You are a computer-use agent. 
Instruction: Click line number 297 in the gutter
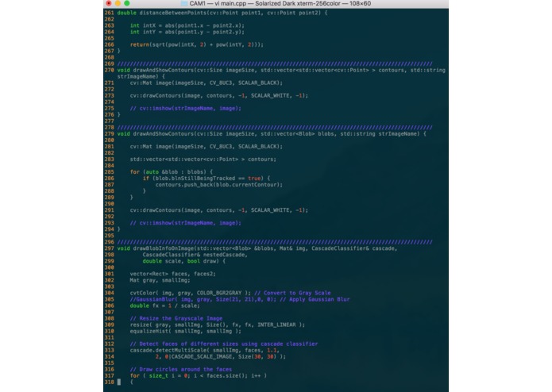point(109,248)
